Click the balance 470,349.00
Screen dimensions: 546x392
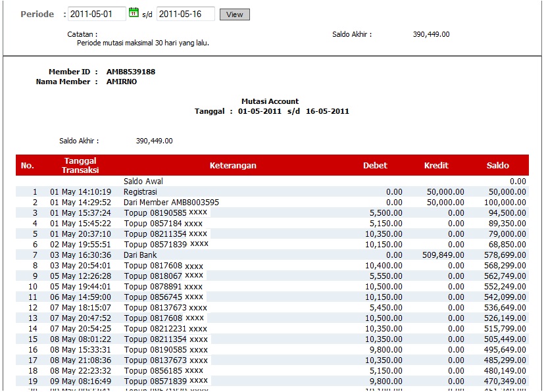coord(505,381)
